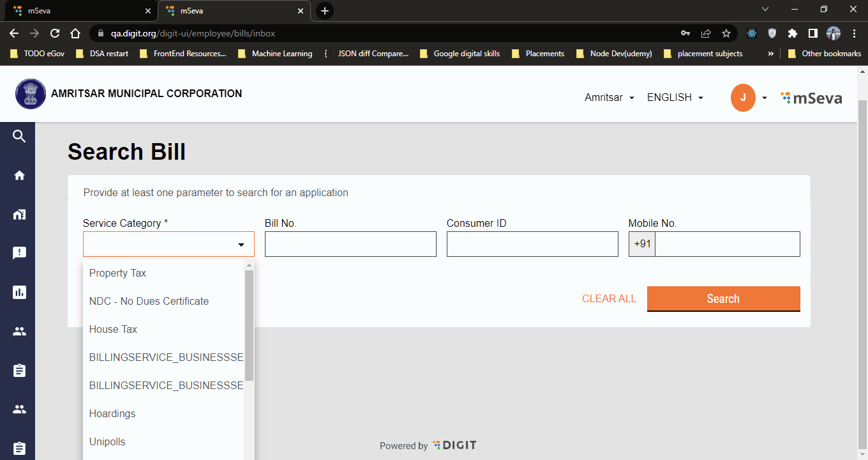Open the ENGLISH language dropdown
Image resolution: width=868 pixels, height=460 pixels.
click(x=675, y=98)
